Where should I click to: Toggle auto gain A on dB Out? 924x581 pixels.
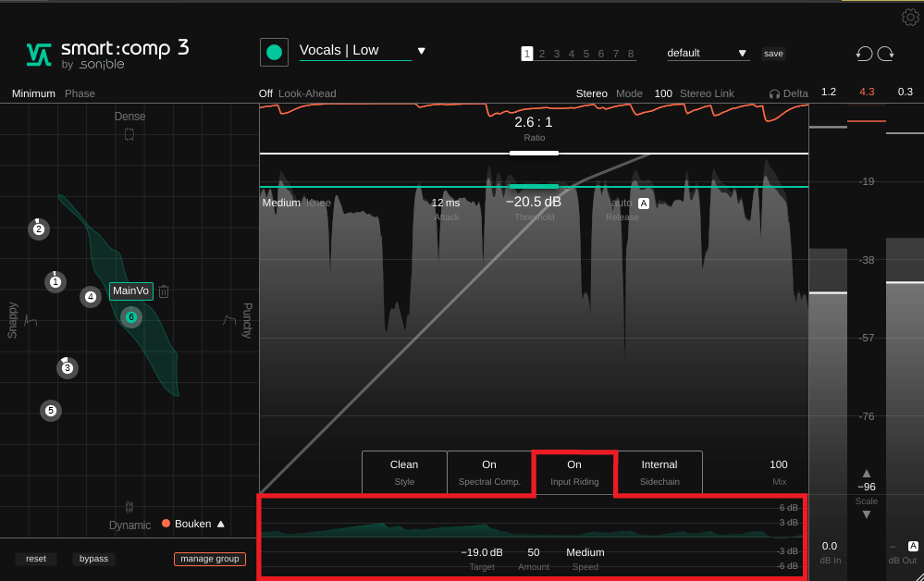tap(913, 546)
